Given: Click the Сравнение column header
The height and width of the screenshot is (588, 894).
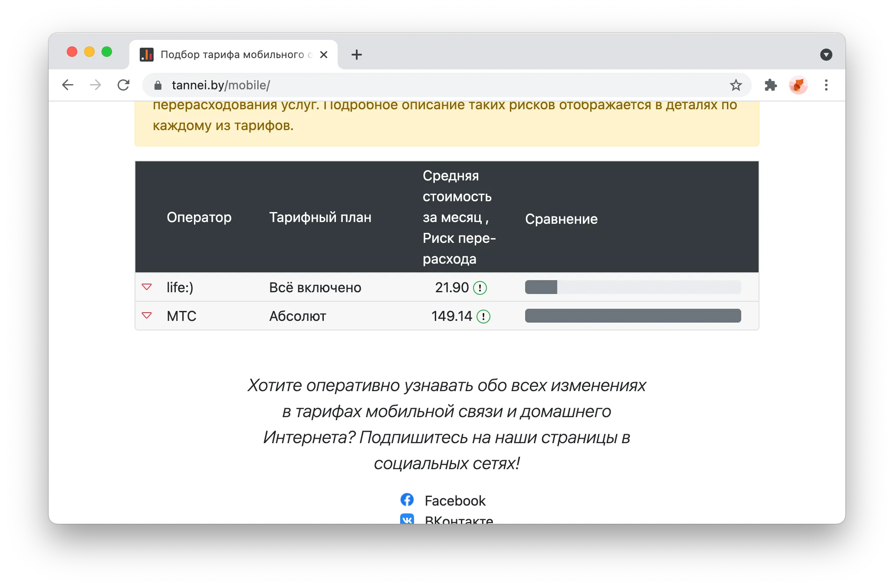Looking at the screenshot, I should click(x=561, y=219).
